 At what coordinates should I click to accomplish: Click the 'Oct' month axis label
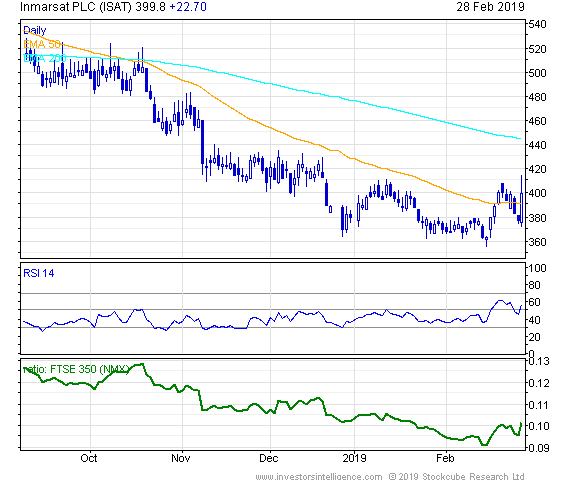coord(89,458)
